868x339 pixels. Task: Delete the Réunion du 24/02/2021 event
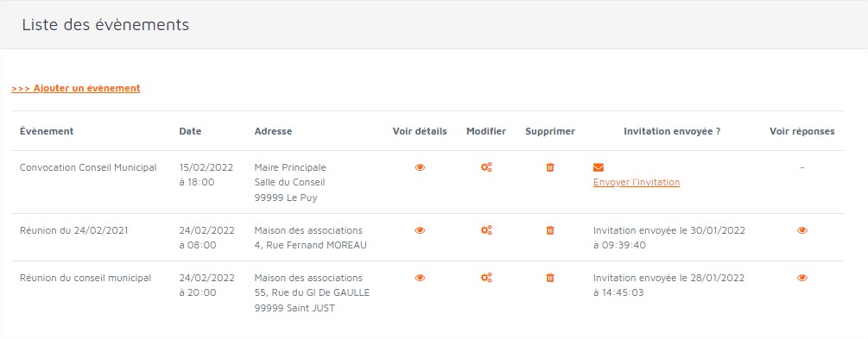[x=549, y=230]
